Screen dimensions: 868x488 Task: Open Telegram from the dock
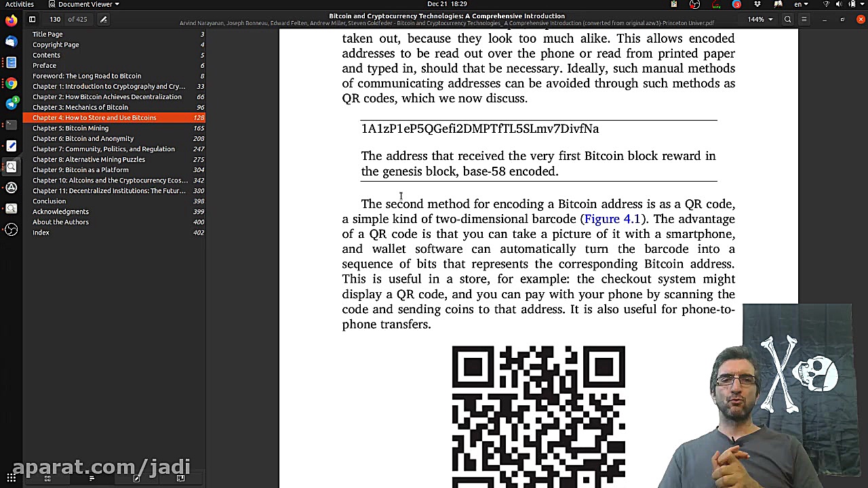[x=11, y=104]
